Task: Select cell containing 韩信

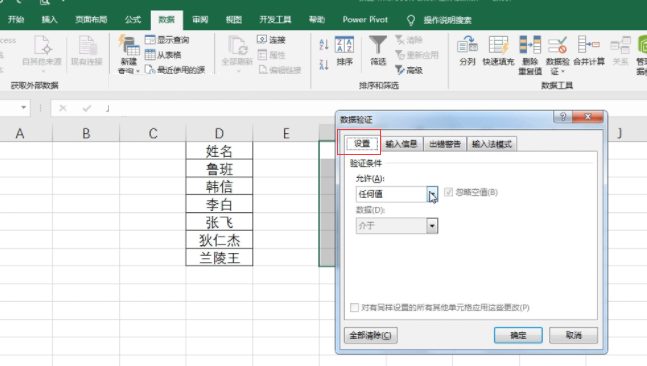Action: (x=219, y=187)
